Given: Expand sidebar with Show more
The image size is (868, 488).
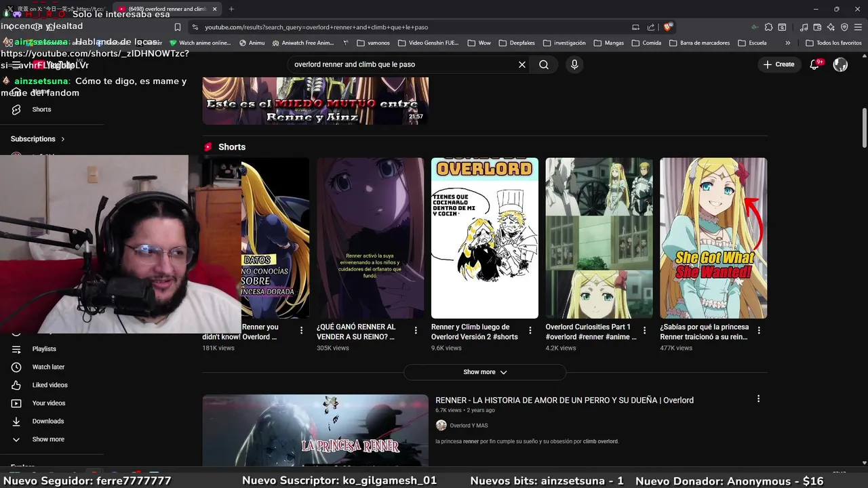Looking at the screenshot, I should tap(48, 439).
